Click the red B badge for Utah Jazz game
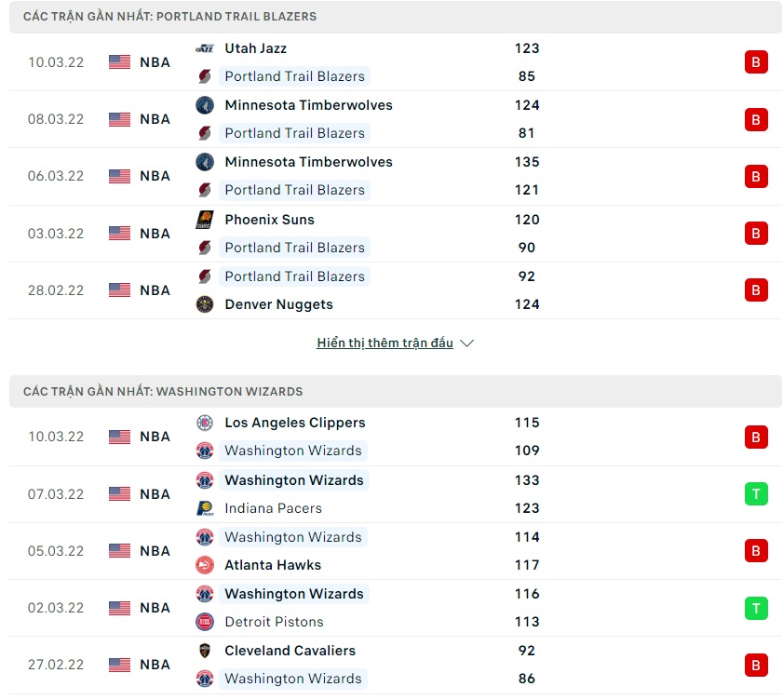Screen dimensions: 783x700 point(756,62)
